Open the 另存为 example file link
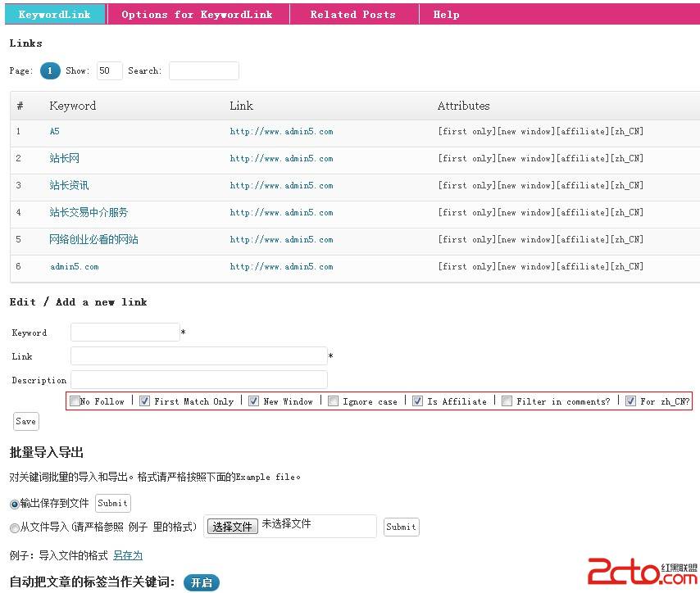Screen dimensions: 700x593 [128, 555]
